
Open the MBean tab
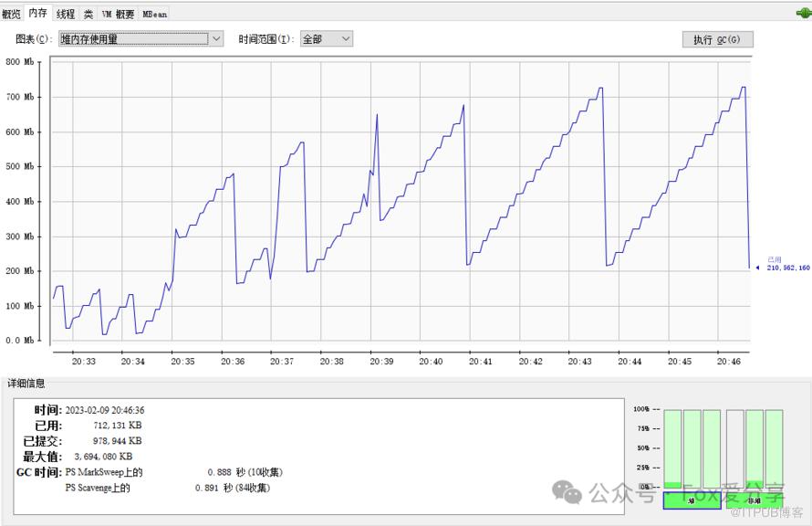click(154, 14)
